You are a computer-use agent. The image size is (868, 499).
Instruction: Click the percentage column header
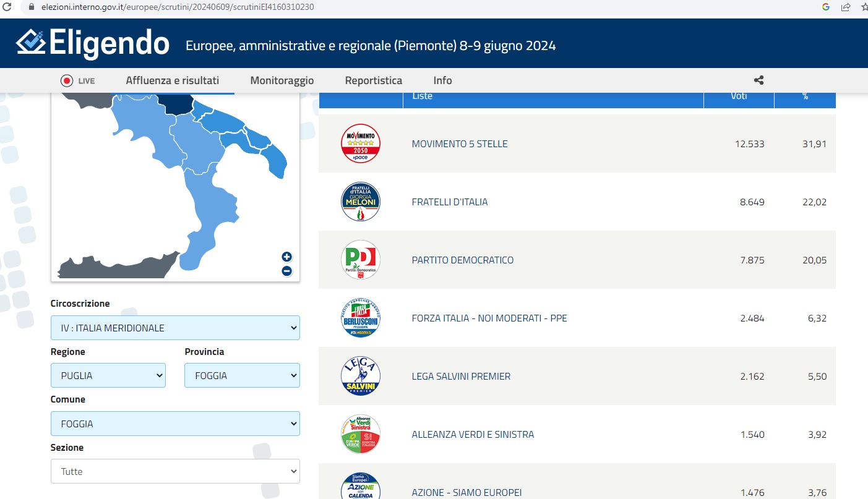tap(805, 97)
